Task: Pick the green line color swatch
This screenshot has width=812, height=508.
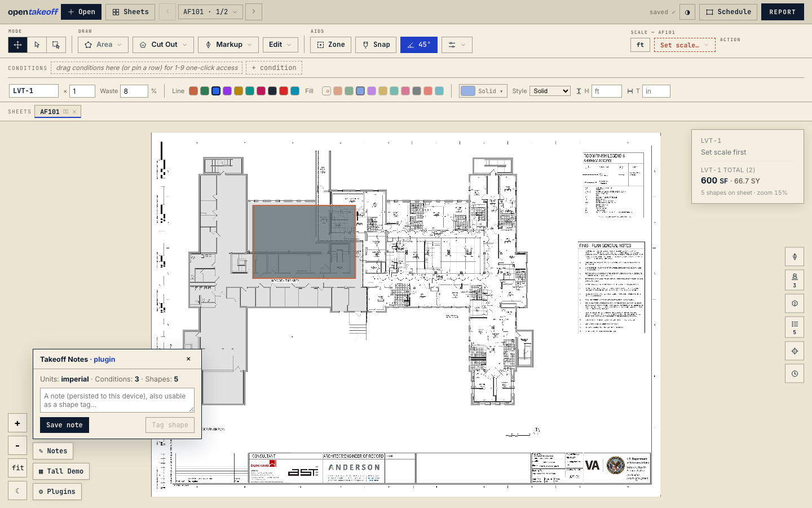Action: pyautogui.click(x=205, y=91)
